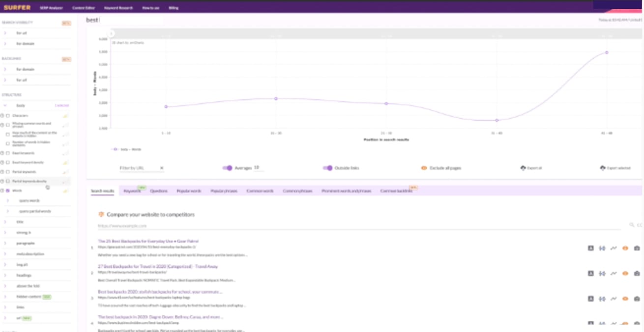644x332 pixels.
Task: Collapse the body section in Structure
Action: pyautogui.click(x=5, y=106)
